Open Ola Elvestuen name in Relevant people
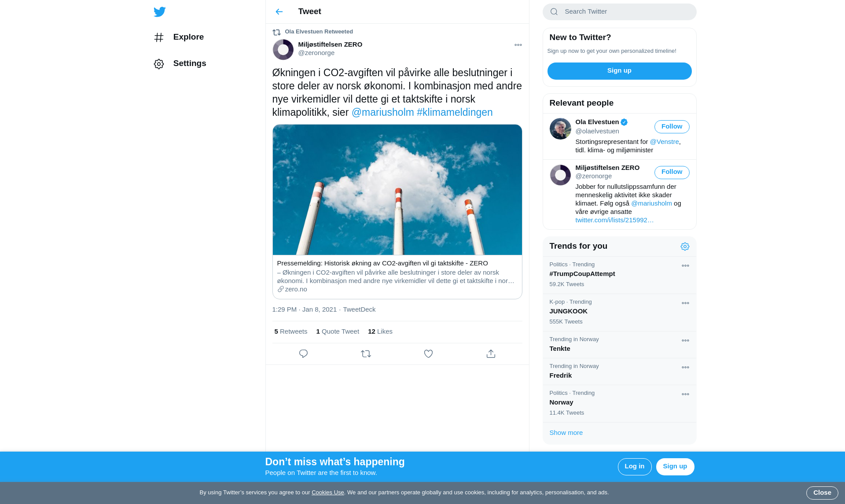The image size is (845, 504). point(597,122)
